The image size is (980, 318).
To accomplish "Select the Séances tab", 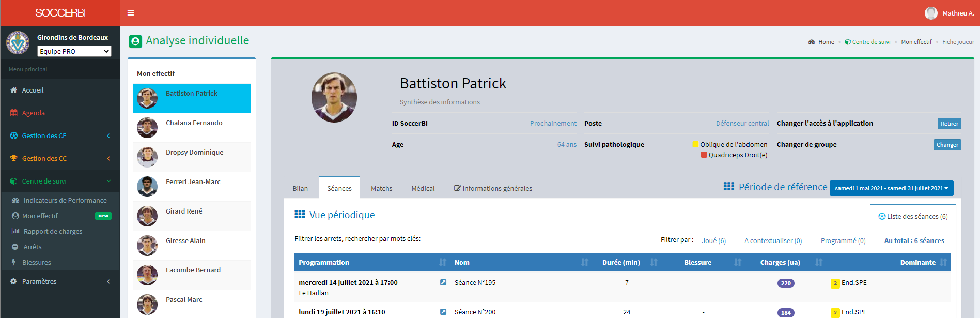I will coord(339,188).
